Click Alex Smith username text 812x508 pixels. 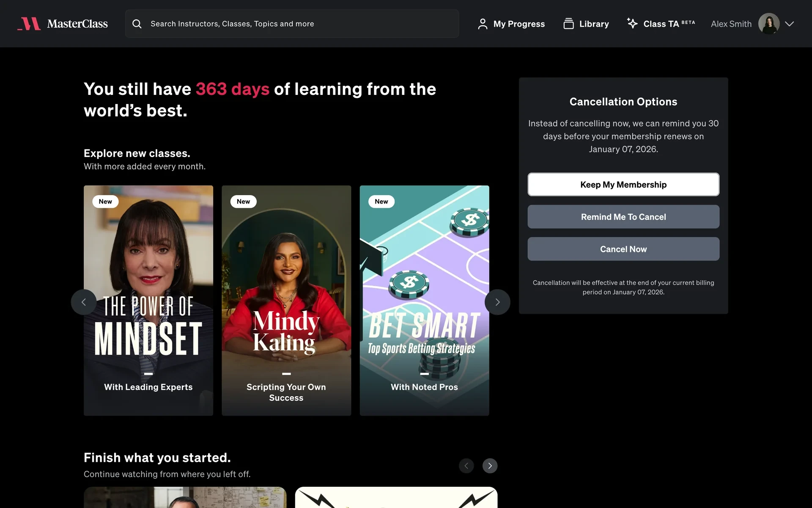click(x=731, y=24)
